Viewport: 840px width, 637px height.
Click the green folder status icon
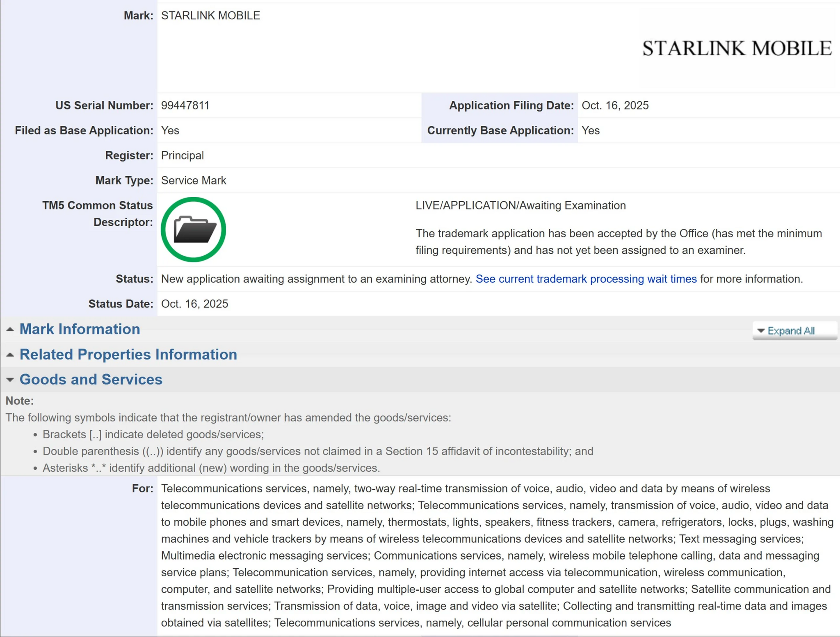pos(193,230)
